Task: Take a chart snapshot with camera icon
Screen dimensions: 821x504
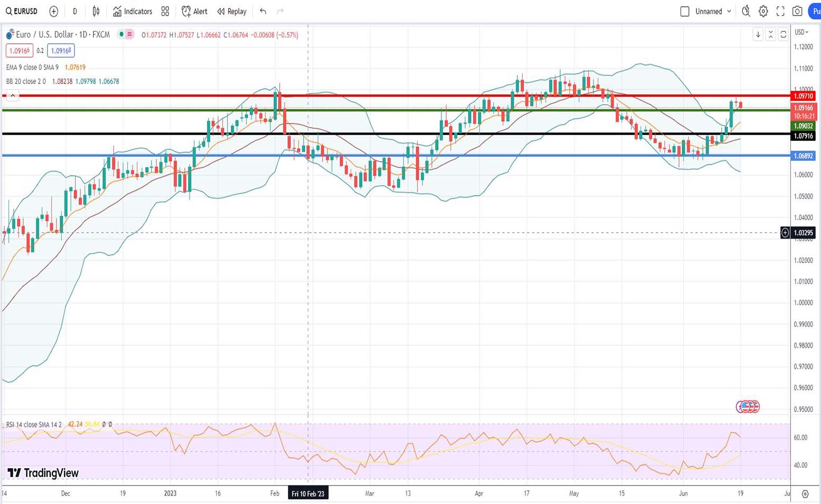Action: coord(797,11)
